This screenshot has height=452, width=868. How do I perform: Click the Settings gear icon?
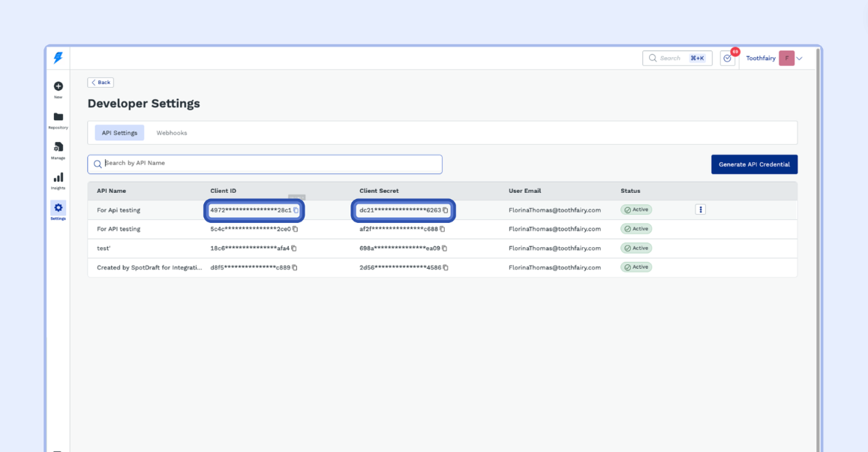[x=58, y=207]
